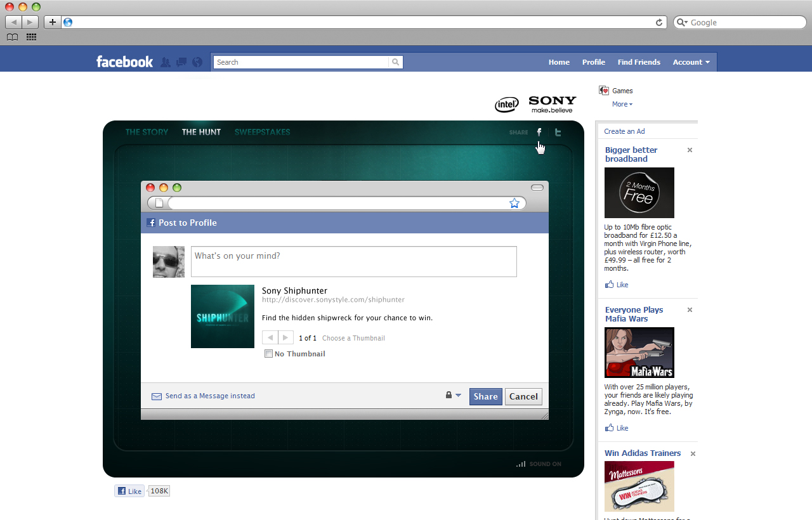Open the Bigger better broadband ad title
The image size is (812, 520).
coord(631,155)
